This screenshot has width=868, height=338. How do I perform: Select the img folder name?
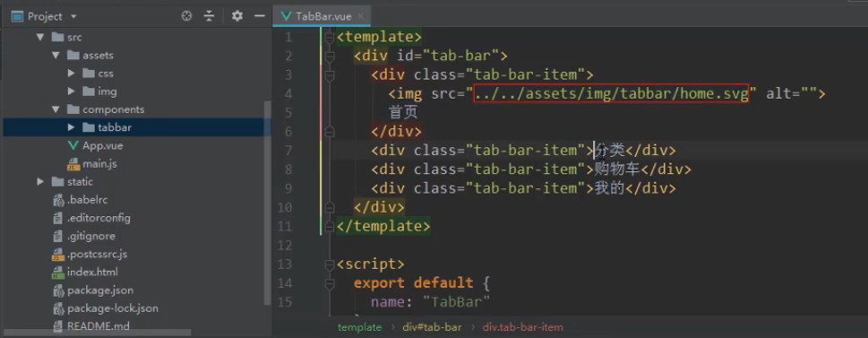tap(107, 91)
